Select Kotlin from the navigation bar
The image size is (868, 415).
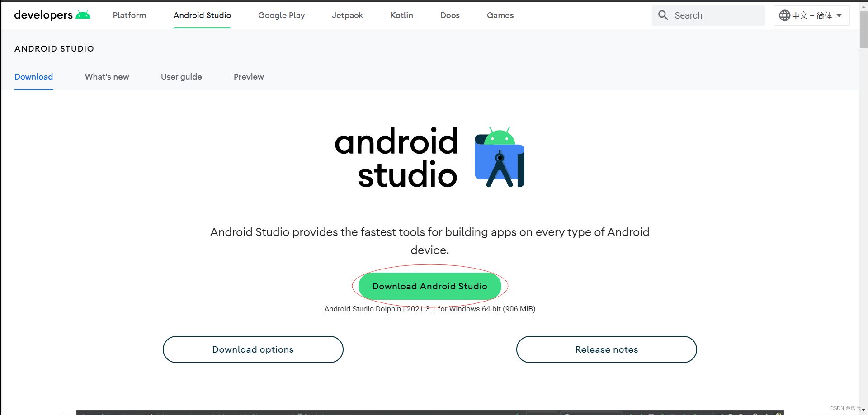point(401,15)
